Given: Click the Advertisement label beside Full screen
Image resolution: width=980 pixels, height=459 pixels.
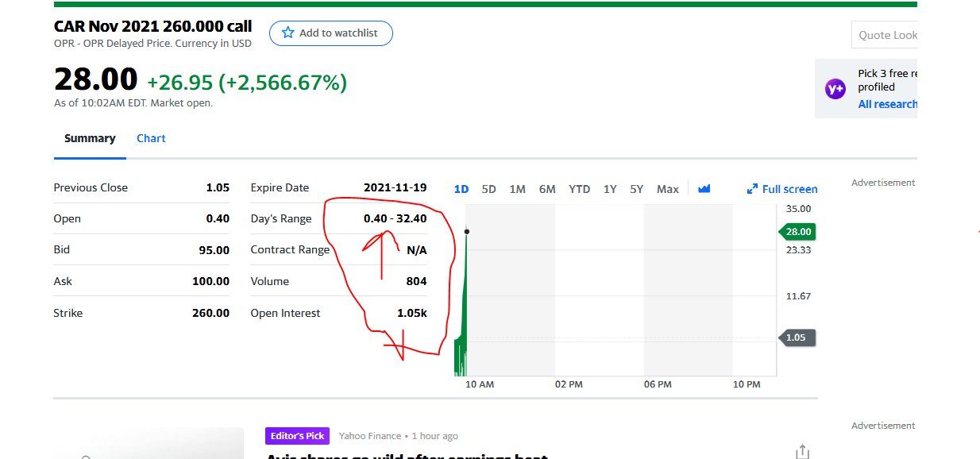Looking at the screenshot, I should point(883,183).
